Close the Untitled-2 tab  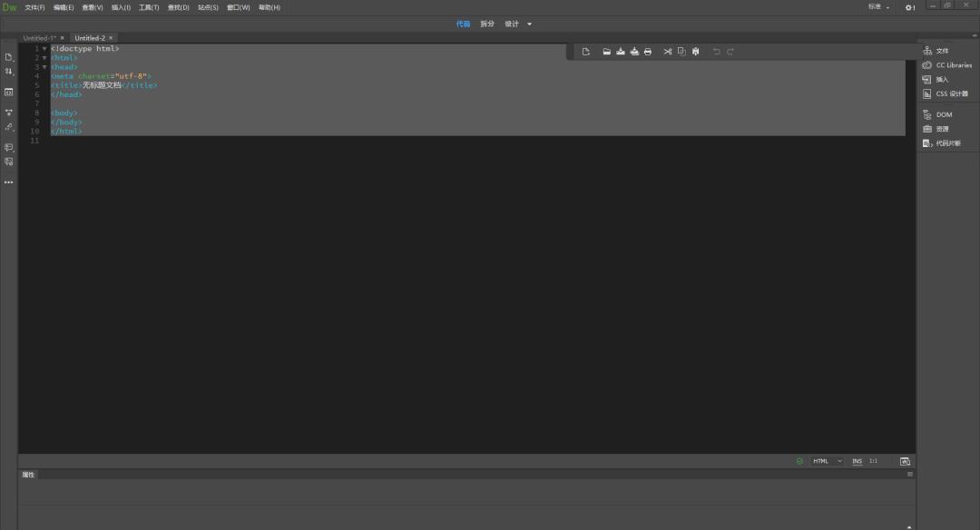(111, 38)
